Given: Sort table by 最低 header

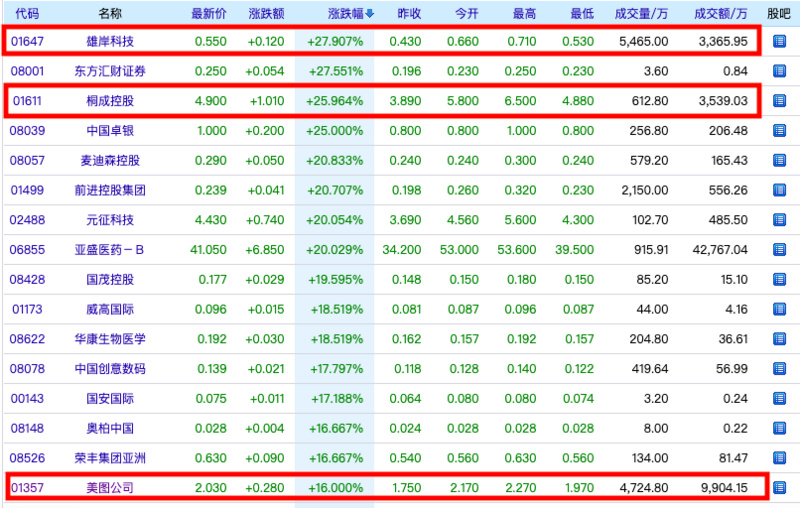Looking at the screenshot, I should pyautogui.click(x=582, y=14).
